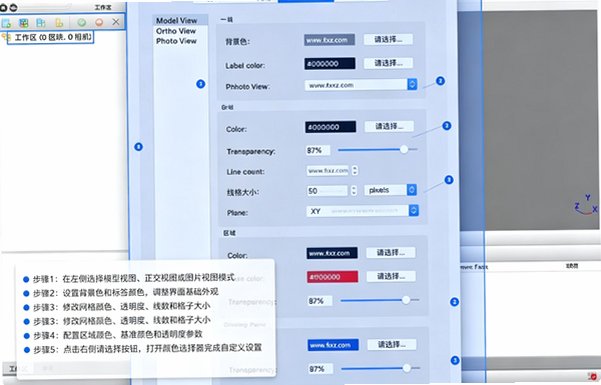Open the Phhoto View dropdown
The width and height of the screenshot is (601, 385).
[361, 85]
